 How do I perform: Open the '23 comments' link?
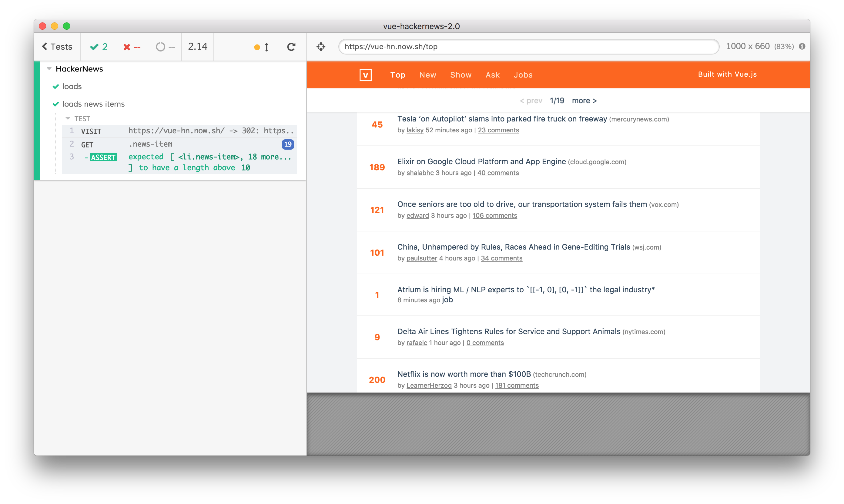click(x=498, y=130)
